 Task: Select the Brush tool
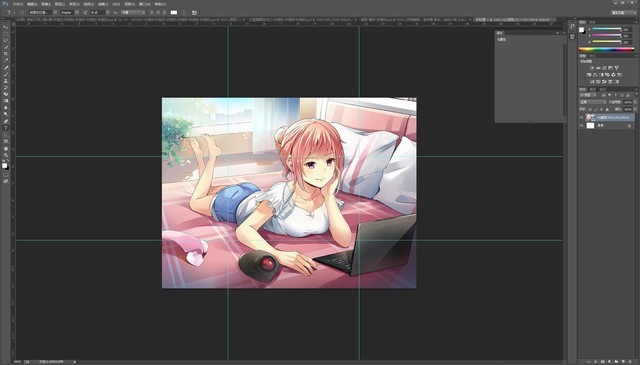[6, 74]
